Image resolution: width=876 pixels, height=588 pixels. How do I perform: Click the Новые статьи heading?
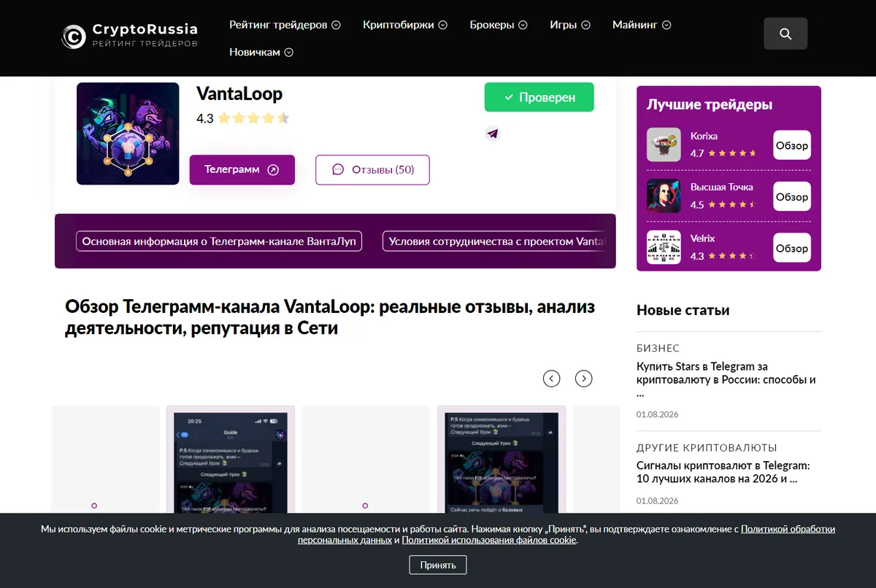coord(683,310)
